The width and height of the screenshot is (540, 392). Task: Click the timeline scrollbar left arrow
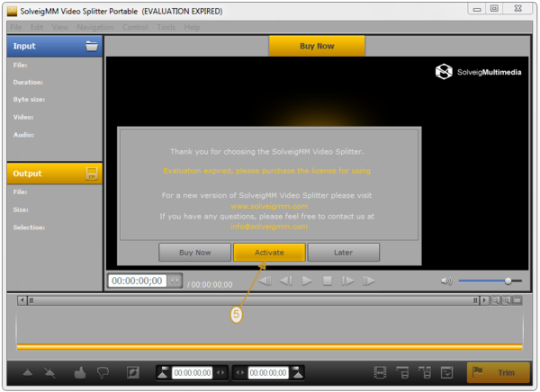click(x=22, y=300)
